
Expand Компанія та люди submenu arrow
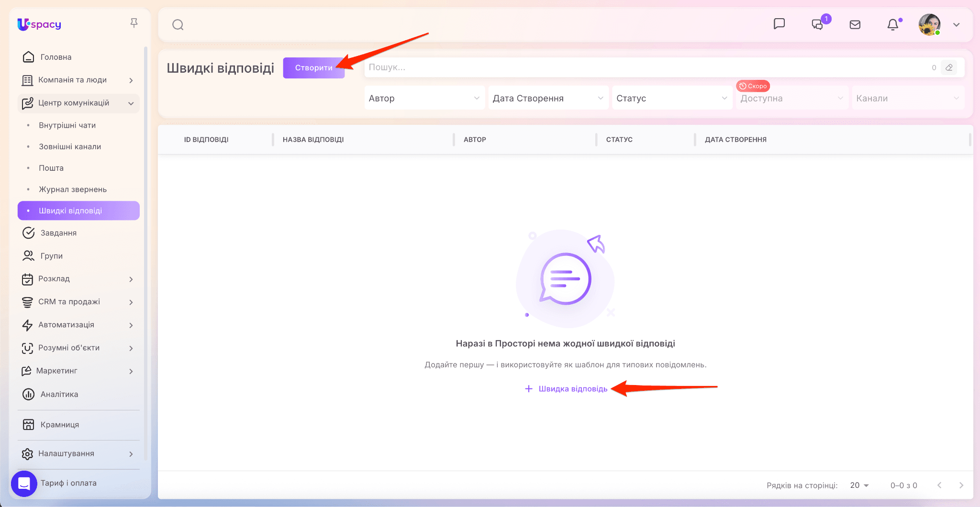click(x=131, y=80)
